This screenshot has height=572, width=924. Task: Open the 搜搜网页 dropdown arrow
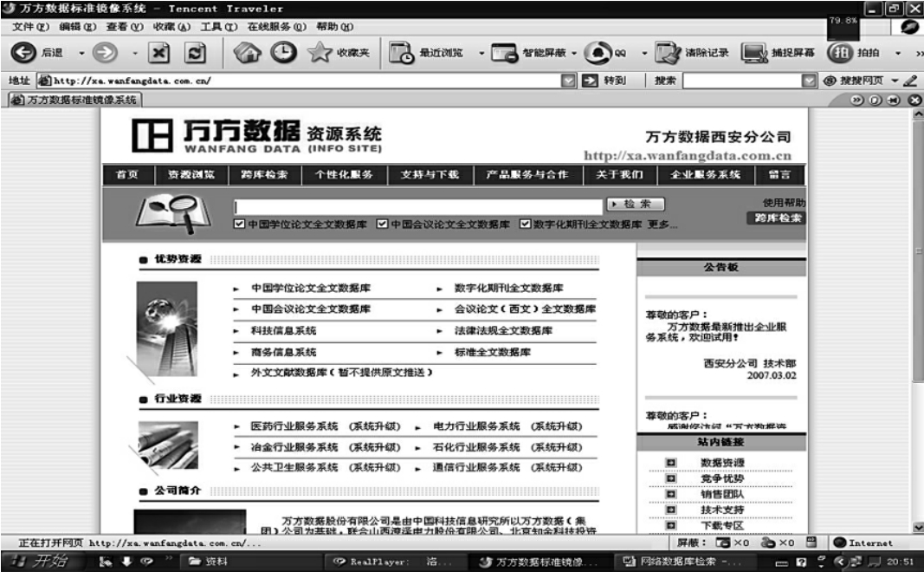point(895,81)
